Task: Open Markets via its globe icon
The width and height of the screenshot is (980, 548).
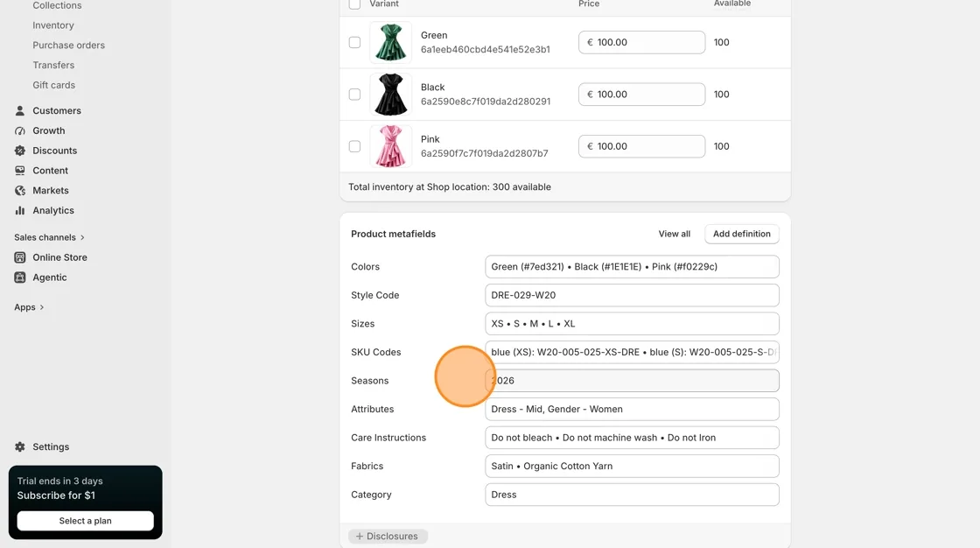Action: pyautogui.click(x=20, y=191)
